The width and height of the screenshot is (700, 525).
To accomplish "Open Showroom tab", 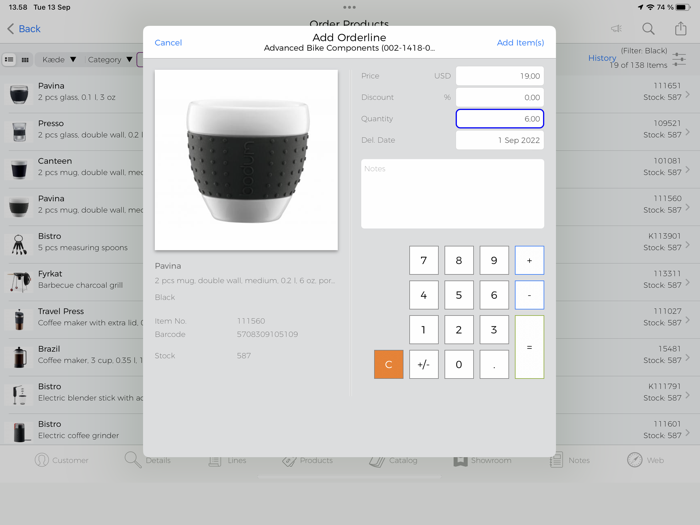I will tap(482, 460).
